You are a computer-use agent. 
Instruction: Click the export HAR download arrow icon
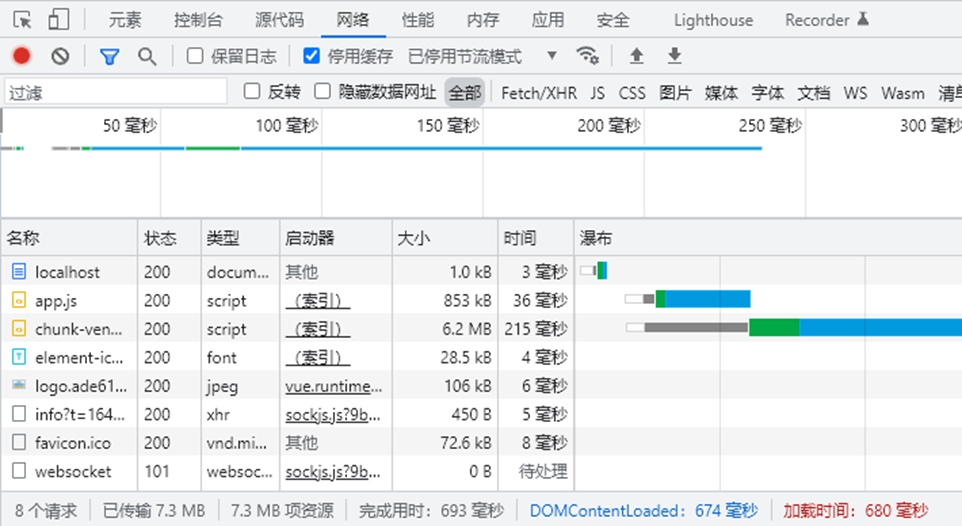coord(675,56)
